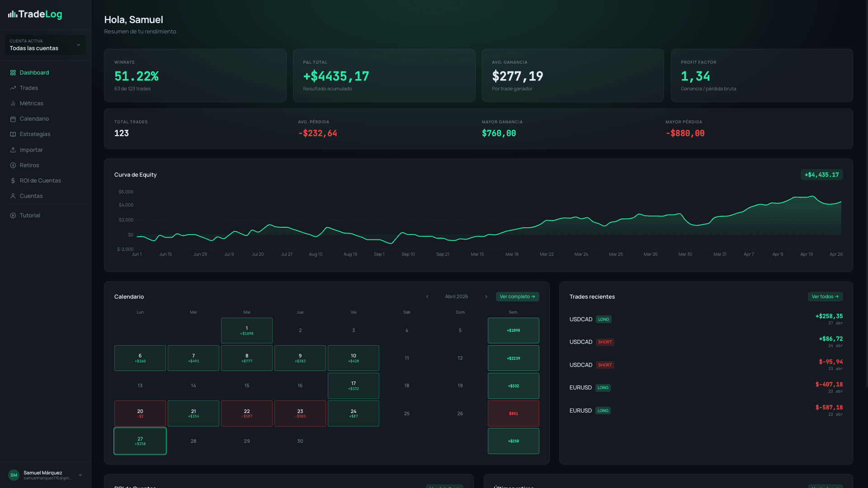Click the P&L Total +$4435,17 card
The height and width of the screenshot is (488, 868).
pyautogui.click(x=384, y=75)
